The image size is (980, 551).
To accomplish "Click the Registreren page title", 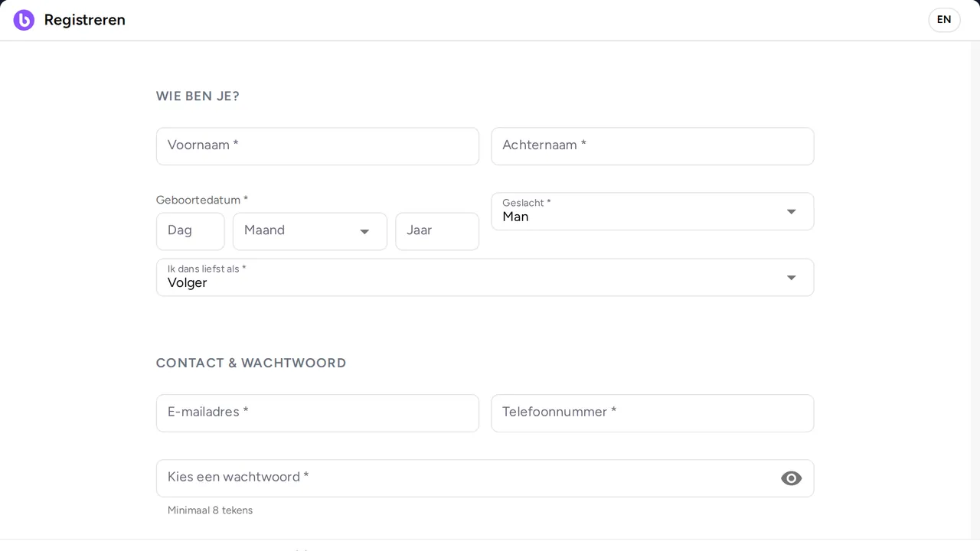I will coord(85,20).
